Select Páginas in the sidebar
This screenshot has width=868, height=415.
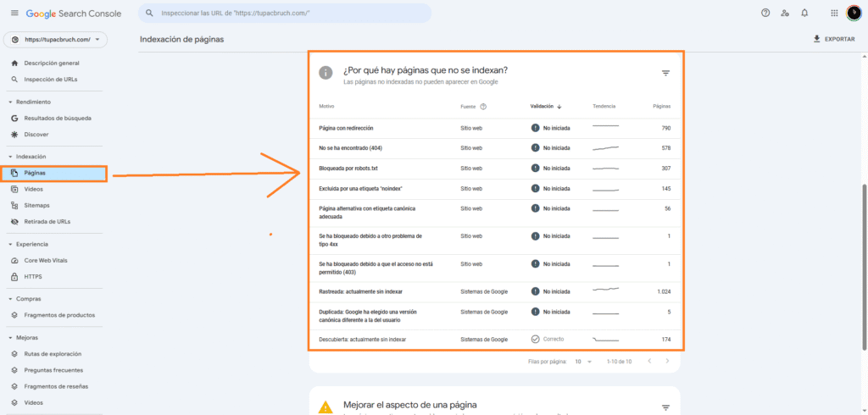click(53, 173)
